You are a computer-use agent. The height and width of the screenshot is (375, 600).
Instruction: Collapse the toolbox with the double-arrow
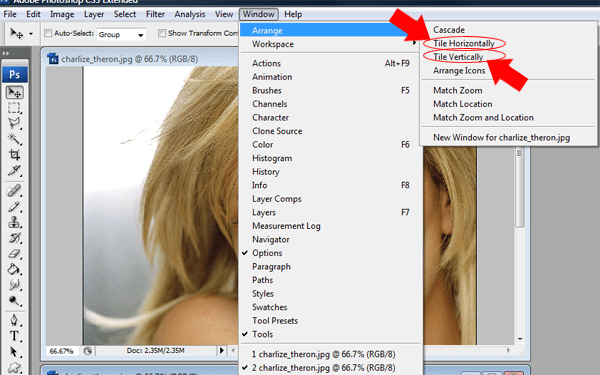tap(5, 53)
